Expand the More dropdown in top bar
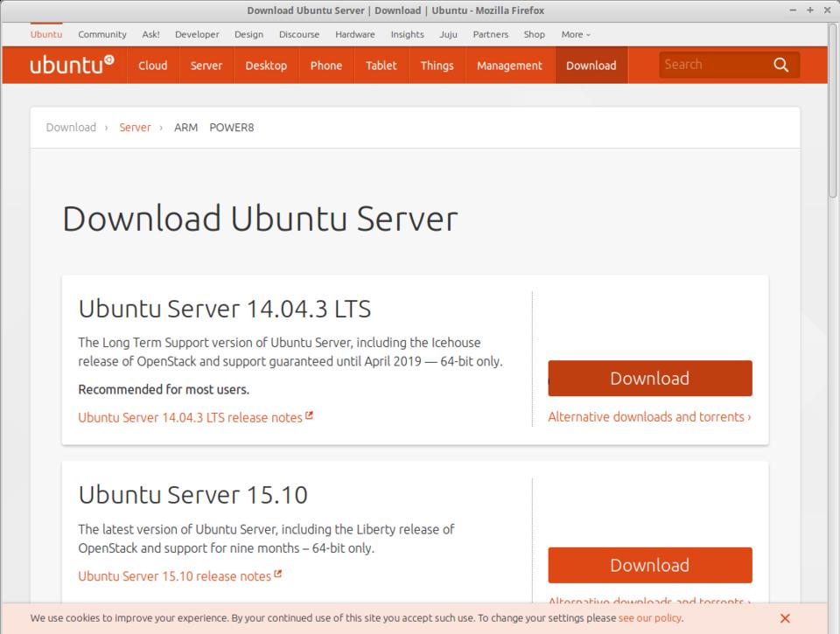 point(575,34)
